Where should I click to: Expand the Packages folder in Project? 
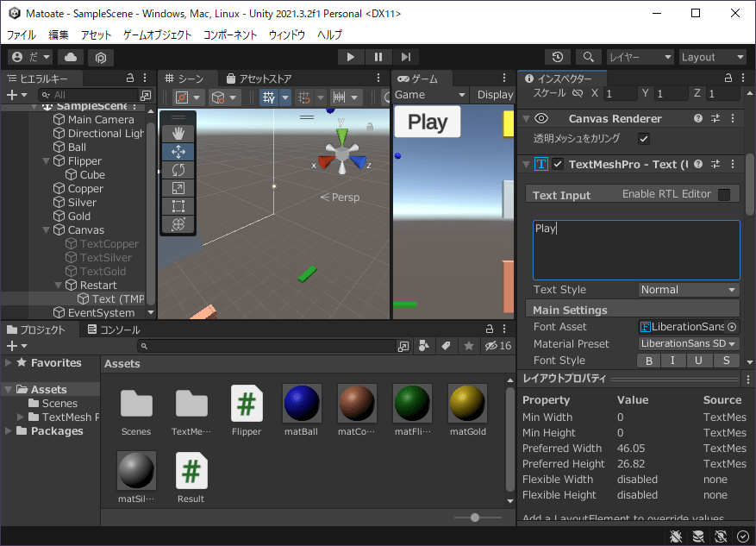coord(9,430)
